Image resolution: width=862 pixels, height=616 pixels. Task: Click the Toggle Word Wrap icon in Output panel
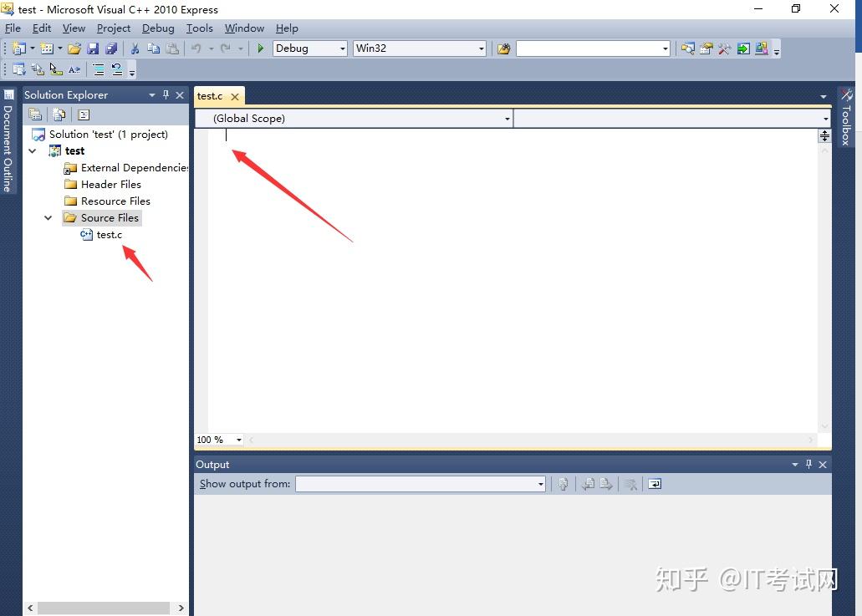655,484
